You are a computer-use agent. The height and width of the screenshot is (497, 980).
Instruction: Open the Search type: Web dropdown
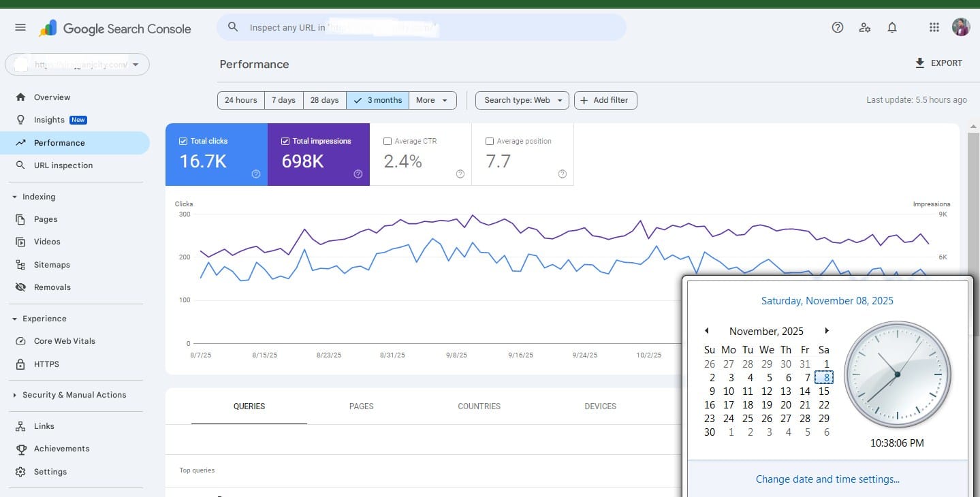point(522,100)
